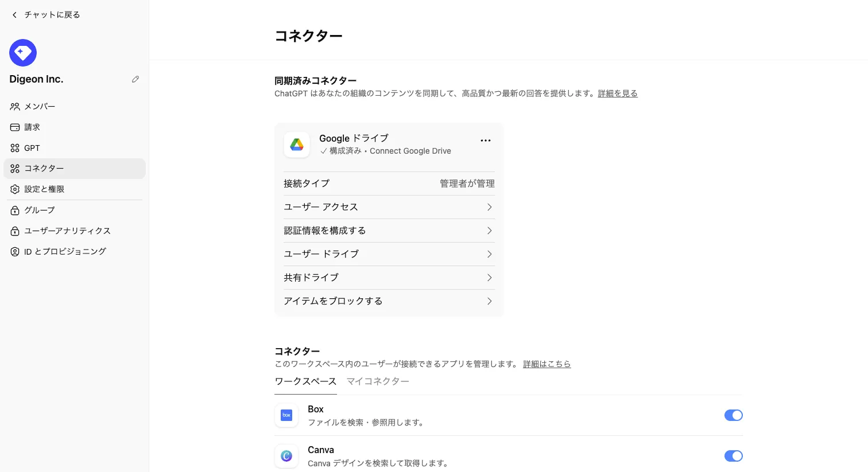Click the Box app icon
Image resolution: width=868 pixels, height=472 pixels.
tap(286, 415)
